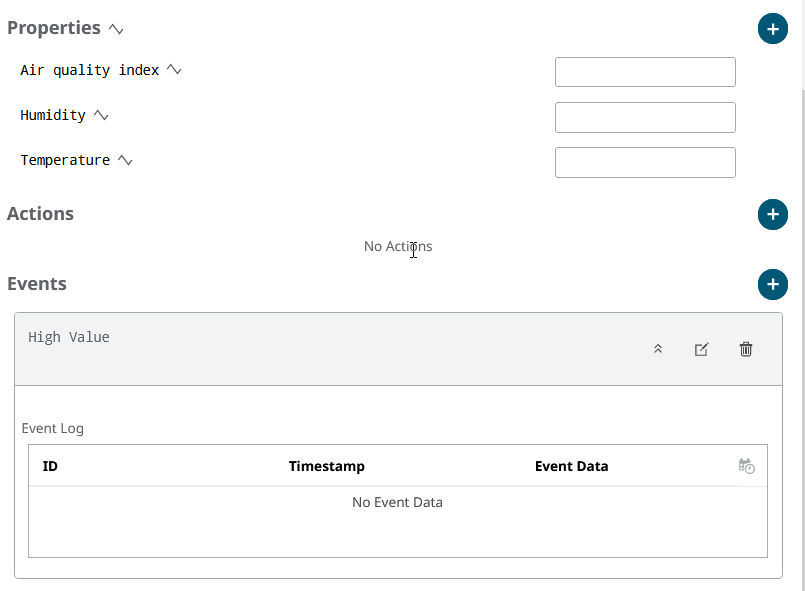805x591 pixels.
Task: Expand Temperature property details
Action: 125,160
